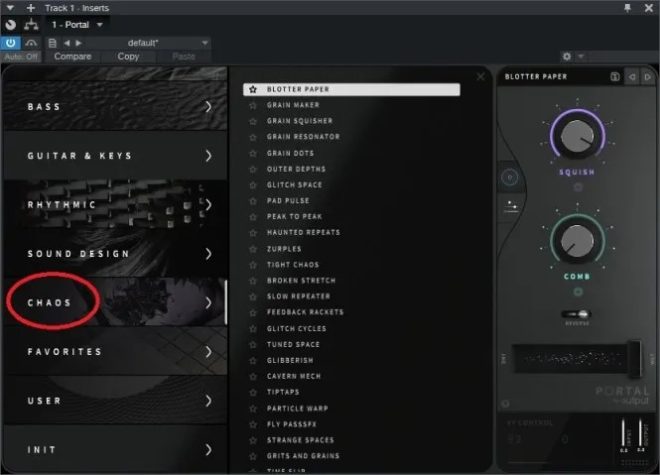Click star beside Feedback Rackets
The image size is (660, 475).
point(253,312)
